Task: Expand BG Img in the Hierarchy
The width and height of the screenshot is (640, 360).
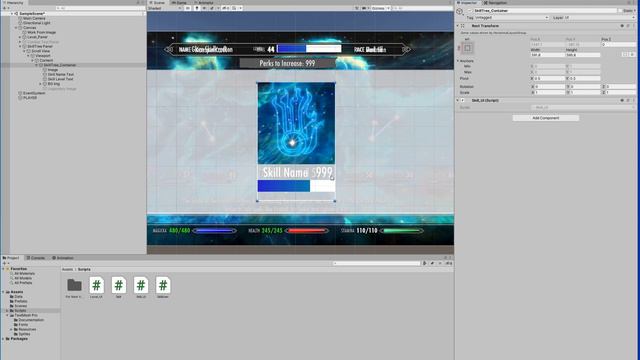Action: 40,84
